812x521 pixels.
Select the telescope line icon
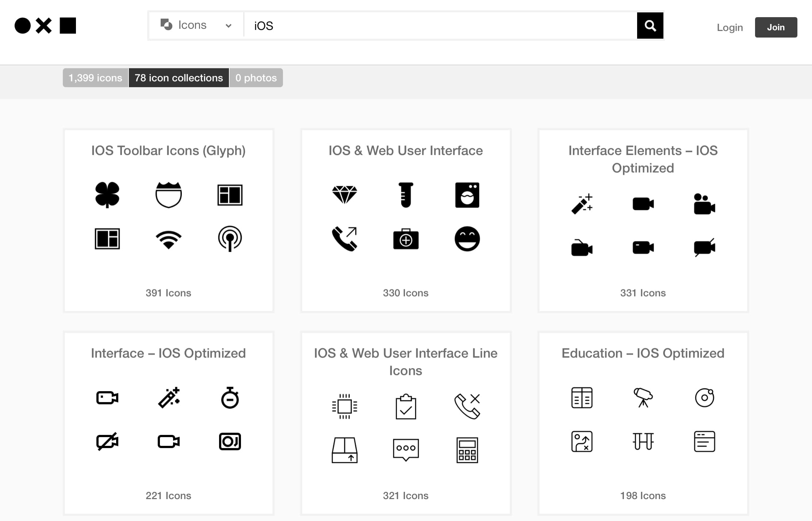pyautogui.click(x=643, y=397)
